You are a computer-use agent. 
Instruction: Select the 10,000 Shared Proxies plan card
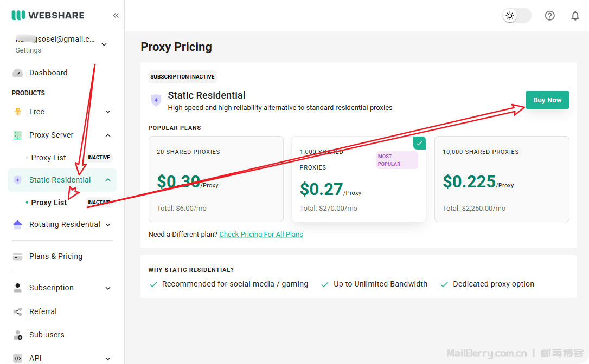point(502,179)
